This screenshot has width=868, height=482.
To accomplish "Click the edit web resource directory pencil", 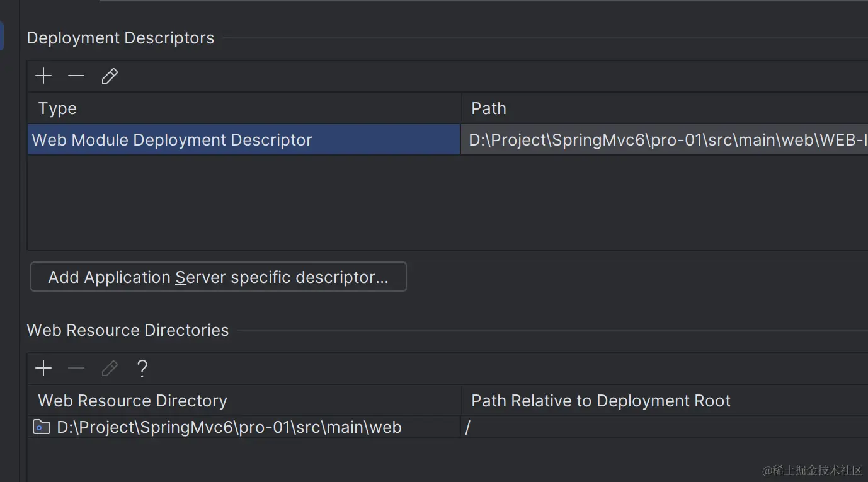I will click(x=110, y=369).
